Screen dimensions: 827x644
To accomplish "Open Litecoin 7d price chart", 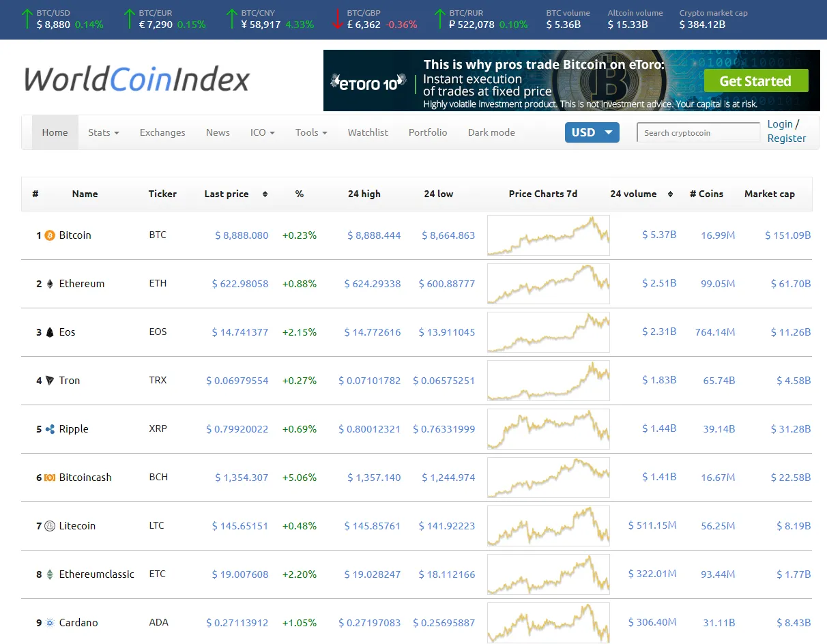I will pyautogui.click(x=549, y=526).
